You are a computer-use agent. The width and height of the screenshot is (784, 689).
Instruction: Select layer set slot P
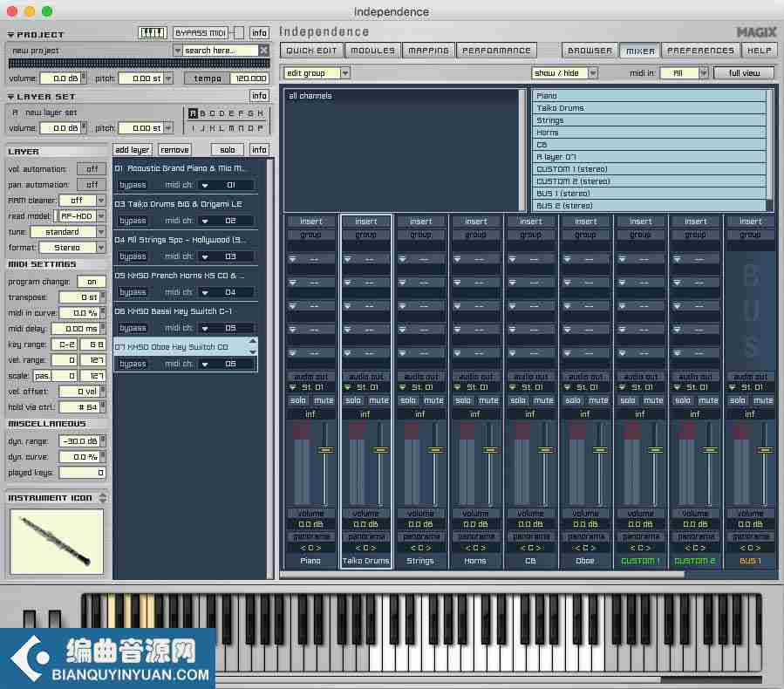tap(260, 128)
